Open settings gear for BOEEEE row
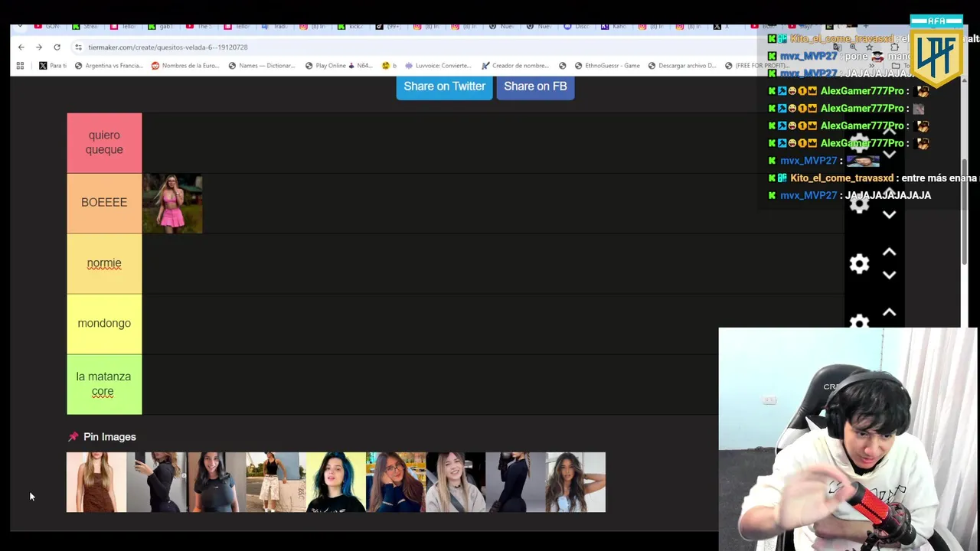Image resolution: width=980 pixels, height=551 pixels. point(859,204)
